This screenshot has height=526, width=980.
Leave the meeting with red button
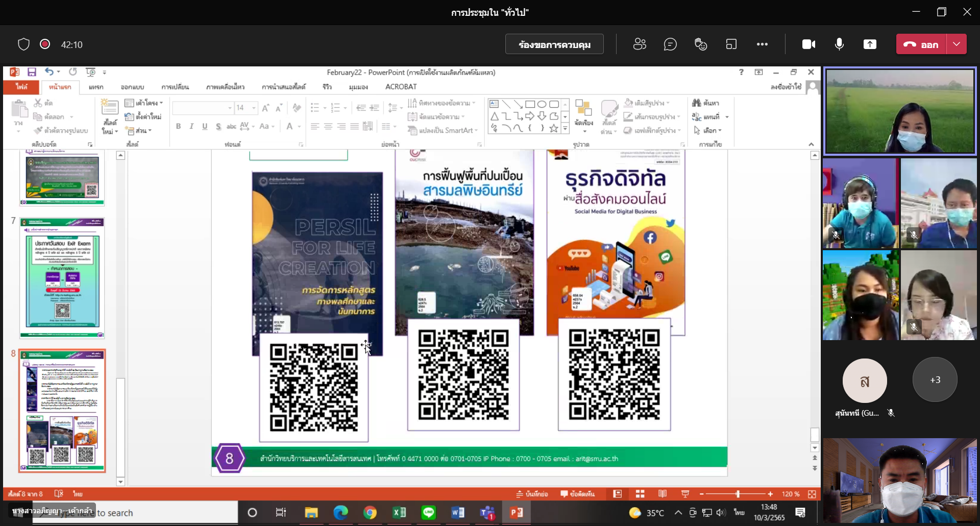coord(921,44)
